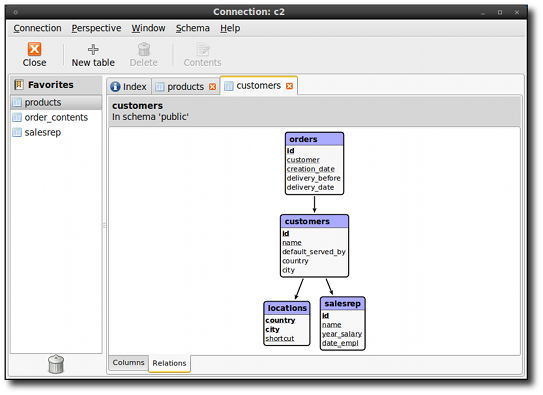Click the table icon on the customers tab
Viewport: 543px width, 395px height.
coord(229,86)
